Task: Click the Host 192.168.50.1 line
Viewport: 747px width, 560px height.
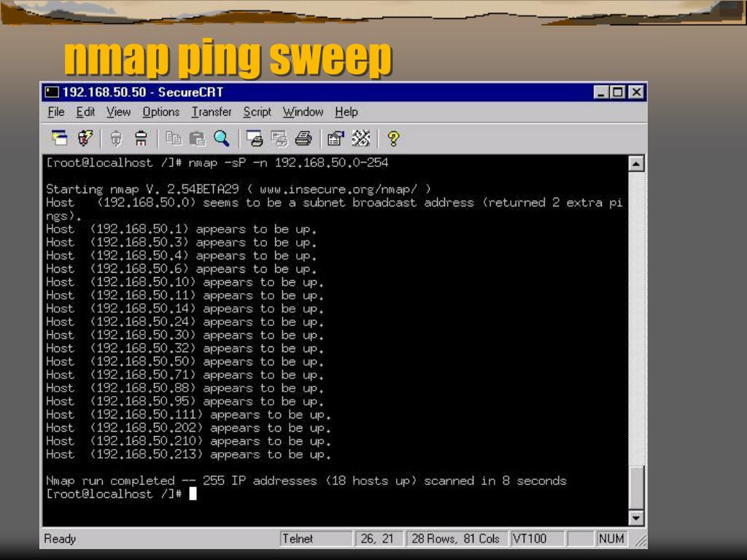Action: [x=181, y=229]
